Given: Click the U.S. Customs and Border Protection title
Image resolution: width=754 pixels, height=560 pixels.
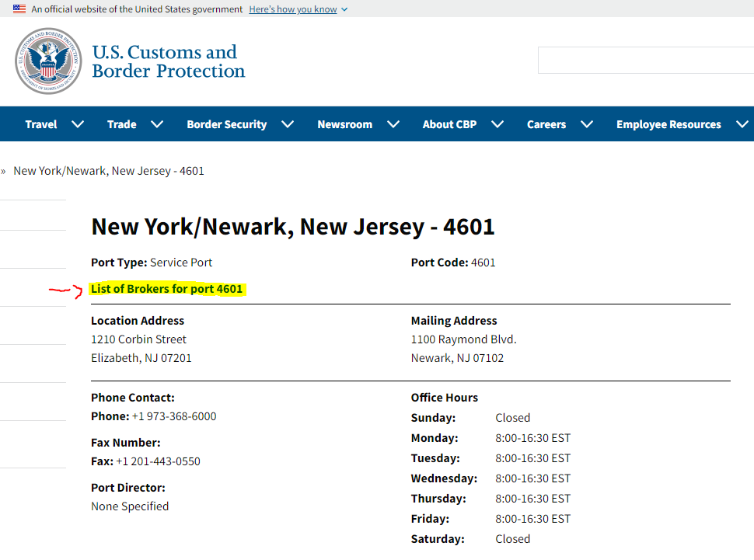Looking at the screenshot, I should (169, 61).
